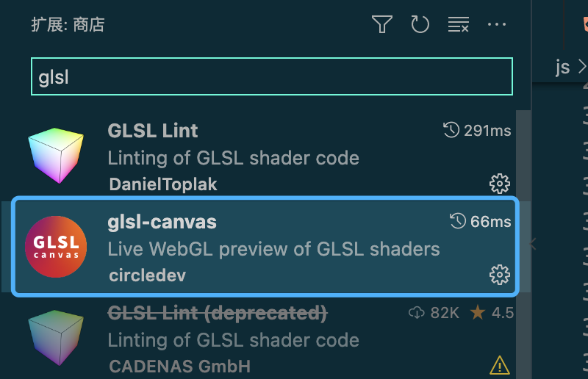Image resolution: width=588 pixels, height=379 pixels.
Task: Click the 4.5 star rating
Action: click(x=492, y=313)
